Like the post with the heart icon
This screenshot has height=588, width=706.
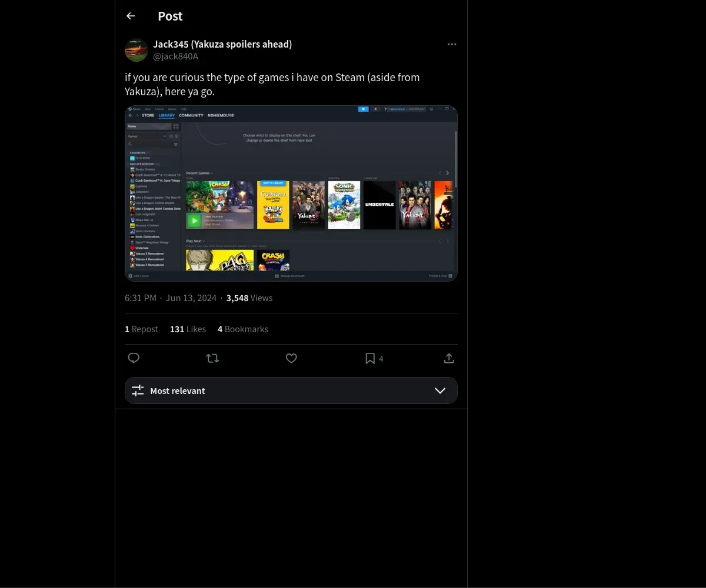(x=291, y=358)
